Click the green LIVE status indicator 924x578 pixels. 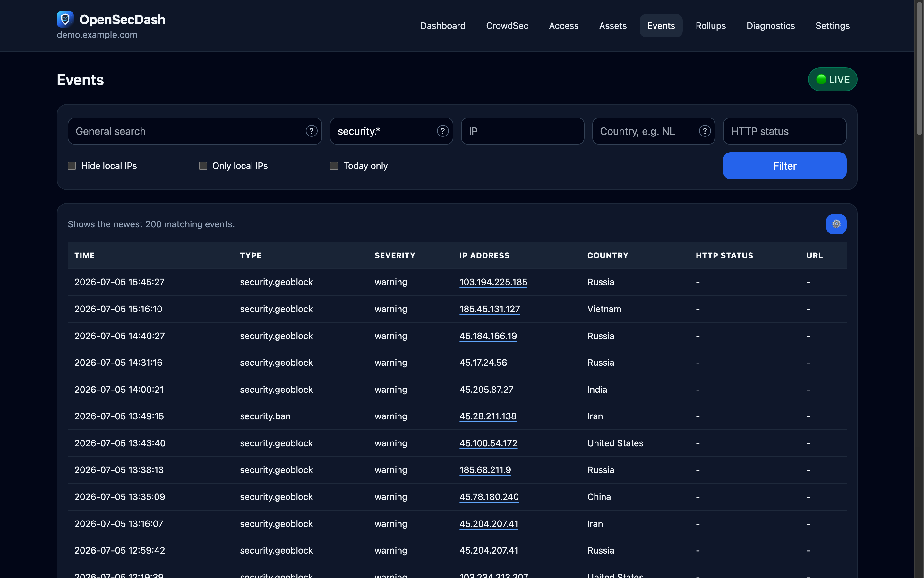pos(833,80)
